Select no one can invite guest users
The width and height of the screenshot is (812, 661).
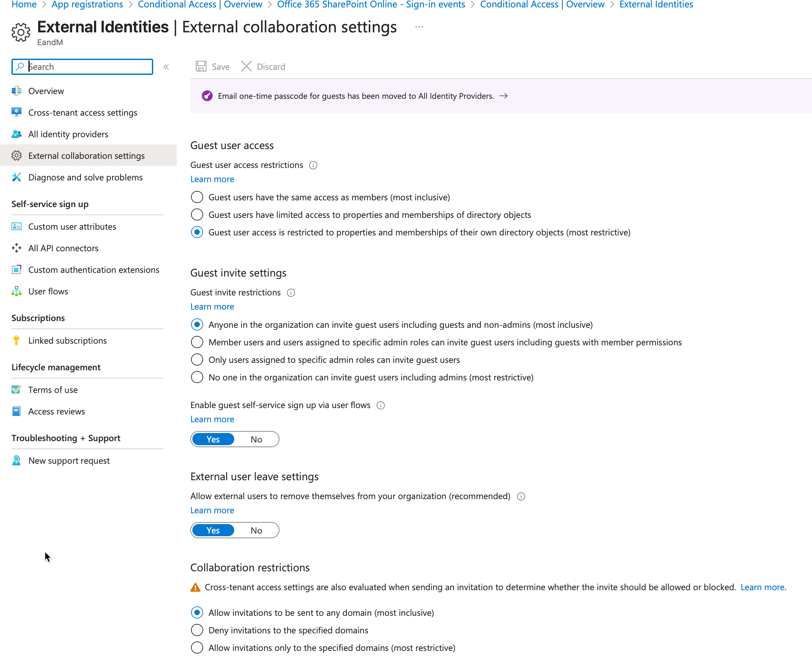[197, 377]
